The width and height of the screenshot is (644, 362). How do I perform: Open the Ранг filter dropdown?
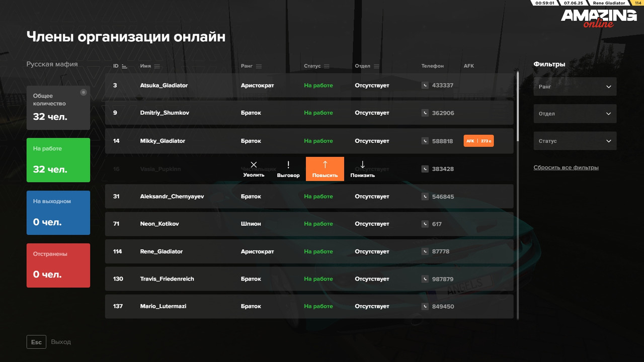pyautogui.click(x=575, y=86)
